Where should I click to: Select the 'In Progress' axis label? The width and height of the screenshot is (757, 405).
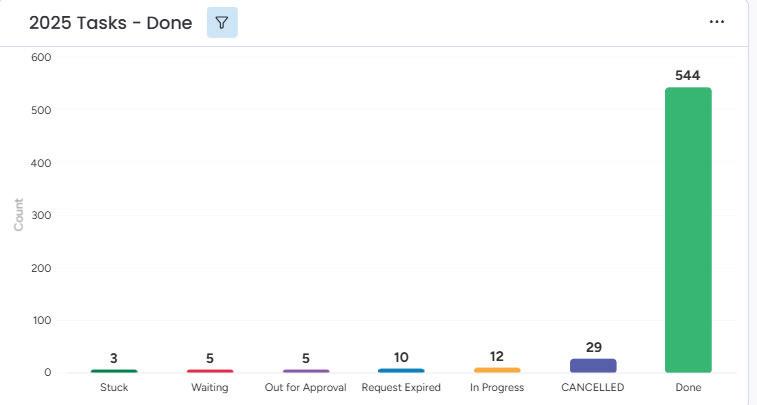(x=497, y=388)
